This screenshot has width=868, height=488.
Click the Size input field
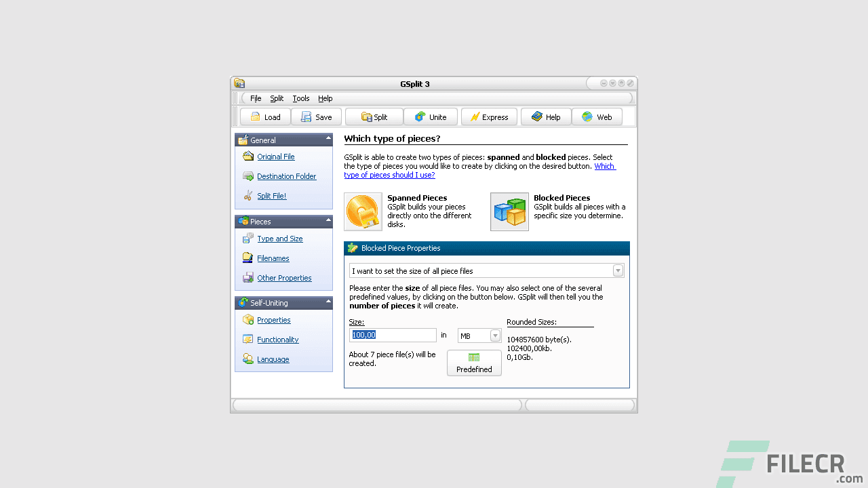[393, 335]
